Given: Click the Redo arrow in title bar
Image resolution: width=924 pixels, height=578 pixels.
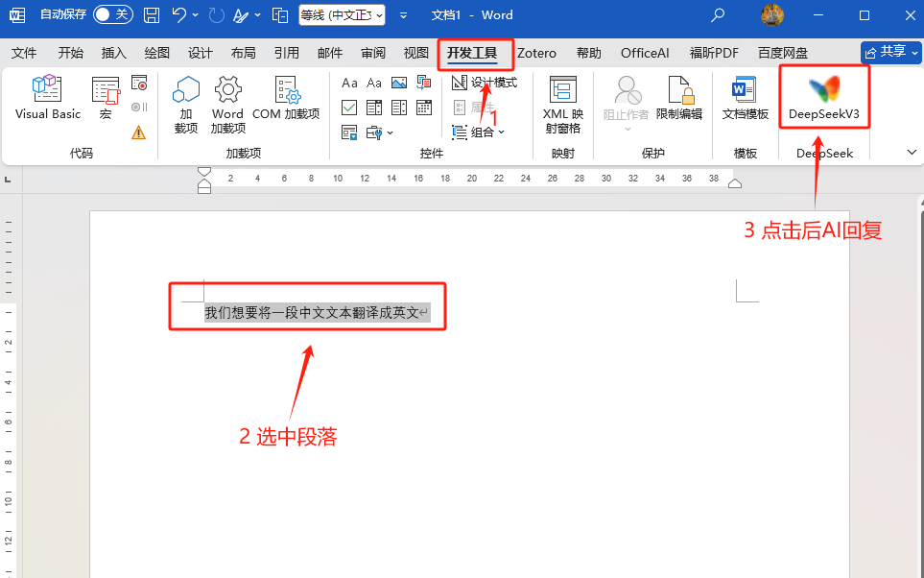Looking at the screenshot, I should click(216, 15).
